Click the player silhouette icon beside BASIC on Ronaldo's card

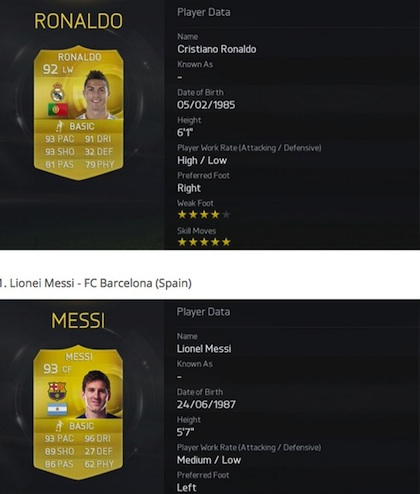[60, 126]
